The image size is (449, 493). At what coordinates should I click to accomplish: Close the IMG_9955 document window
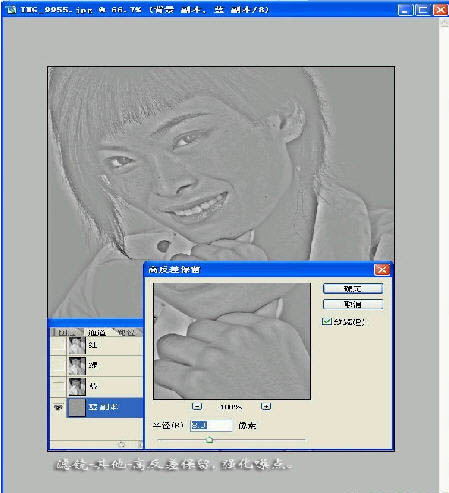(x=440, y=10)
